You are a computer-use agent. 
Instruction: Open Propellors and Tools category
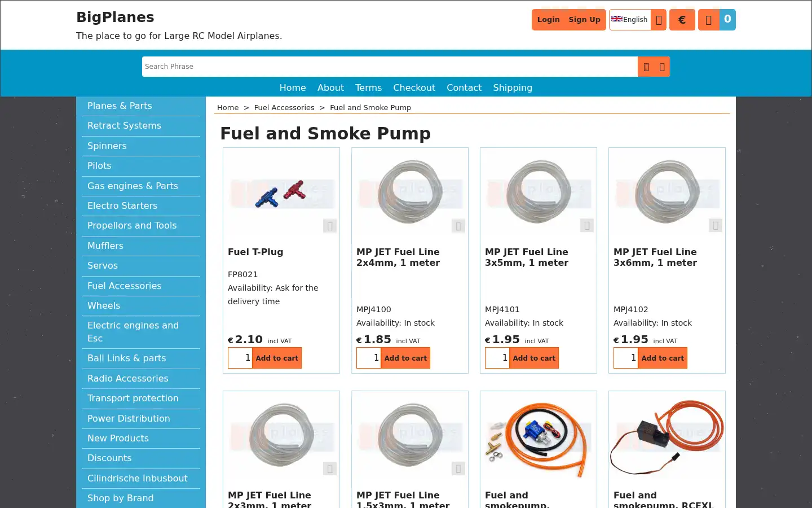(x=141, y=226)
